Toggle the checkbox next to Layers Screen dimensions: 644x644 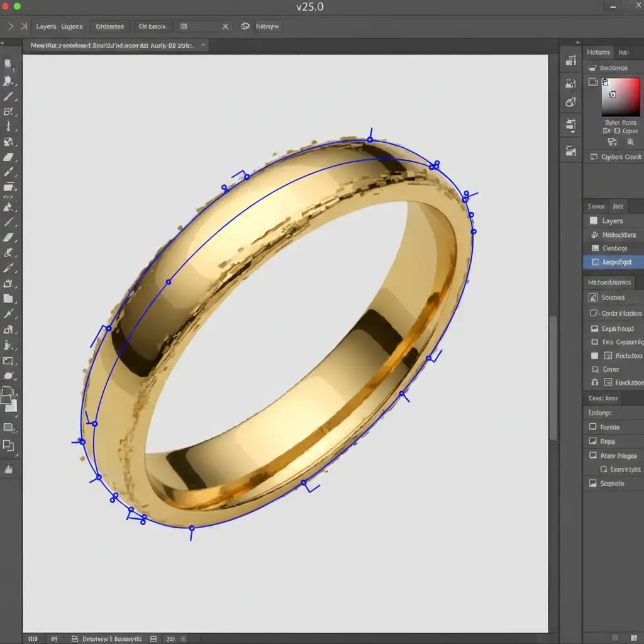[x=593, y=221]
